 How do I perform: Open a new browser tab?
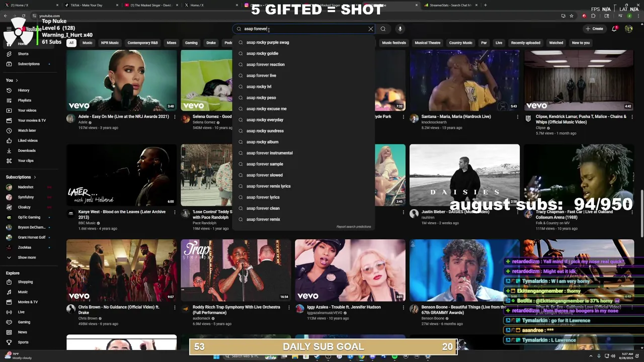(x=486, y=5)
